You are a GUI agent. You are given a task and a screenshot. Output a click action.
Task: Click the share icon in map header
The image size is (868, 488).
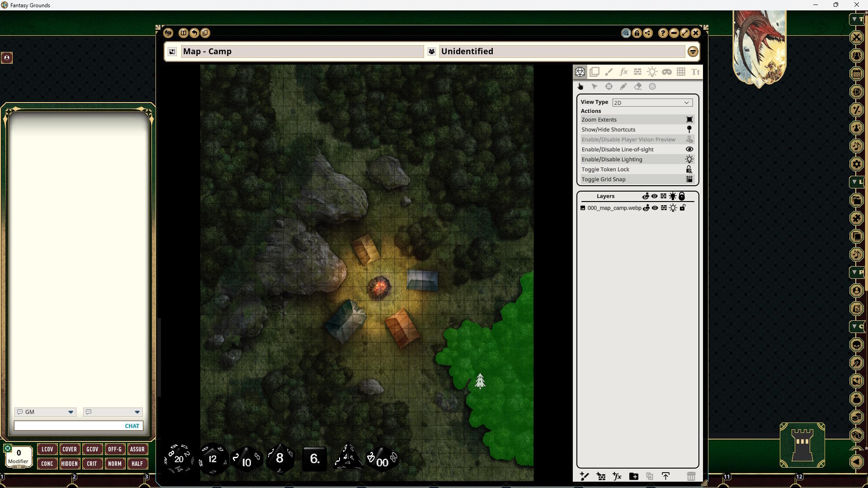click(648, 33)
